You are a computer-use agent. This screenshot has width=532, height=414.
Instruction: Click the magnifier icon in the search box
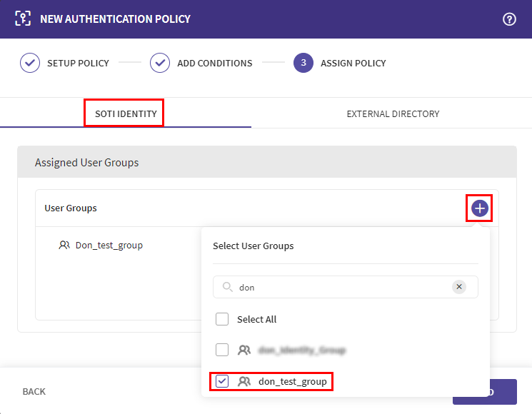[227, 287]
